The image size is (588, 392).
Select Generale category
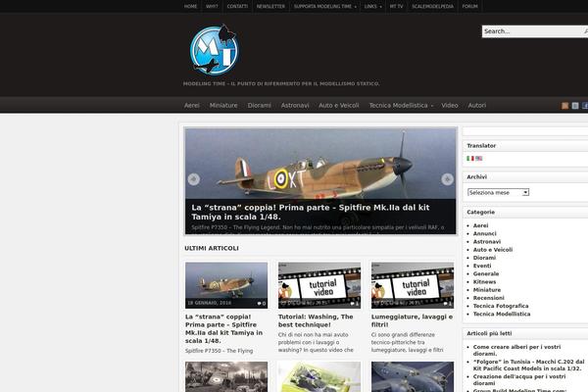pyautogui.click(x=486, y=273)
